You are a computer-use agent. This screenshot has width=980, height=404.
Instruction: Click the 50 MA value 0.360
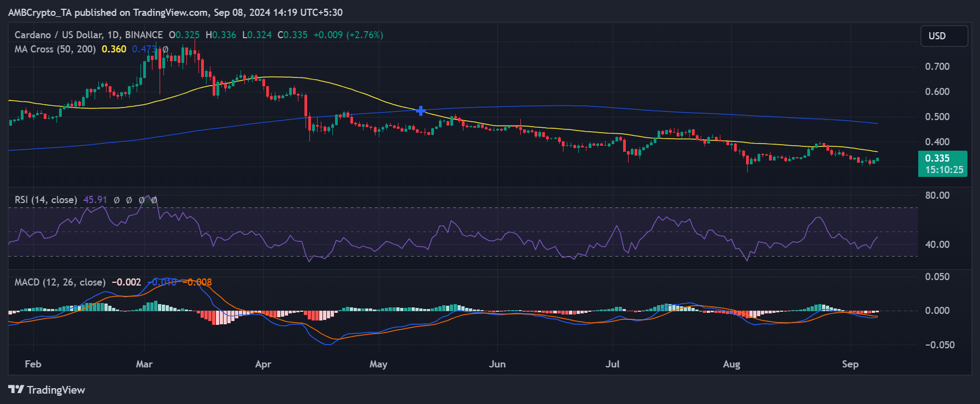point(114,49)
